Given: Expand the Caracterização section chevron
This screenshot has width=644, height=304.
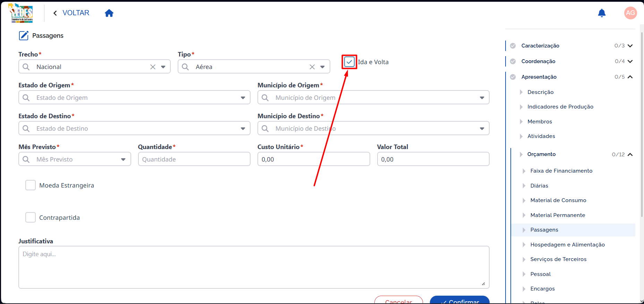Looking at the screenshot, I should [x=630, y=46].
